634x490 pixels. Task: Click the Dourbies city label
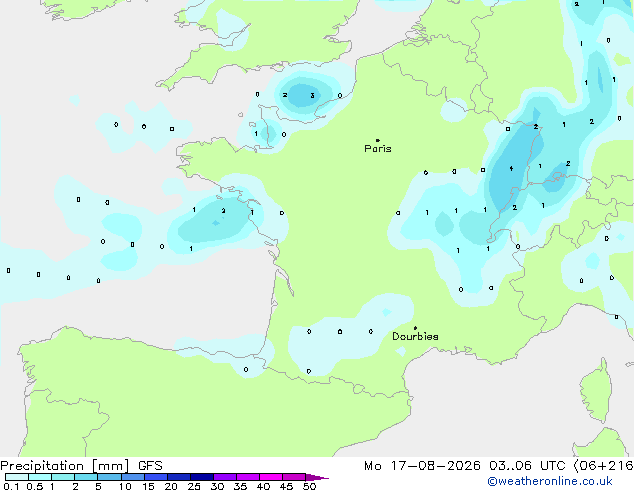click(415, 336)
